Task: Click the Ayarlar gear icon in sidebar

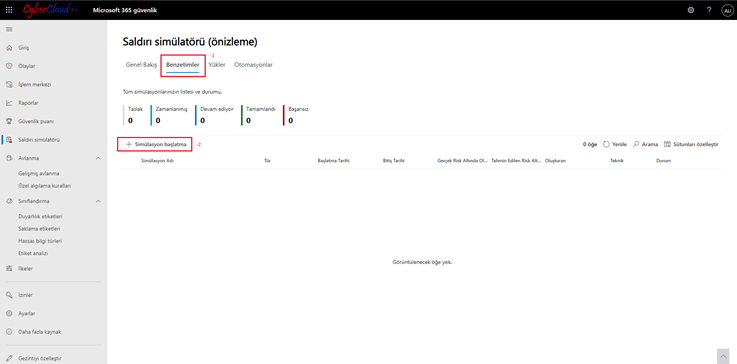Action: pos(9,313)
